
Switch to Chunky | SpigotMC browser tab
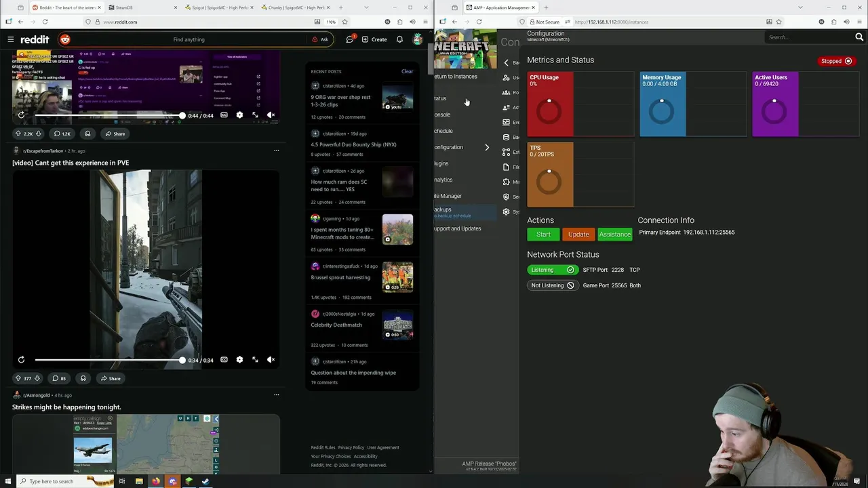[x=296, y=7]
